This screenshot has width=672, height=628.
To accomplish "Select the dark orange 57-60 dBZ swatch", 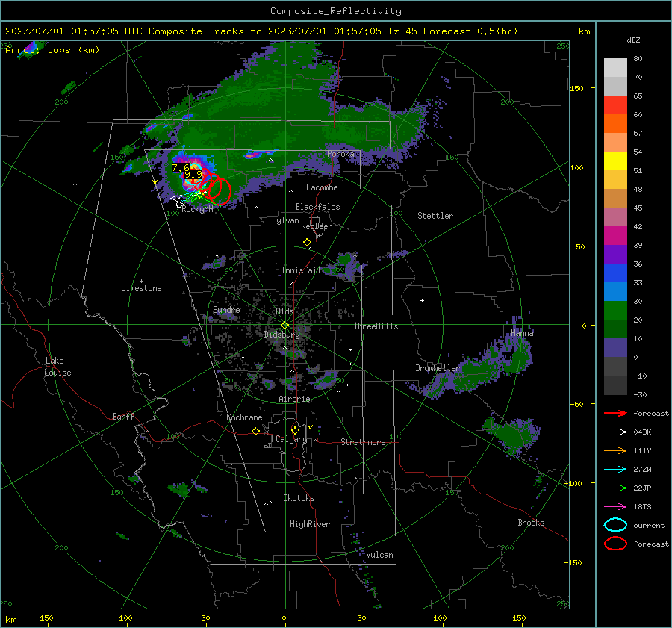I will point(615,123).
